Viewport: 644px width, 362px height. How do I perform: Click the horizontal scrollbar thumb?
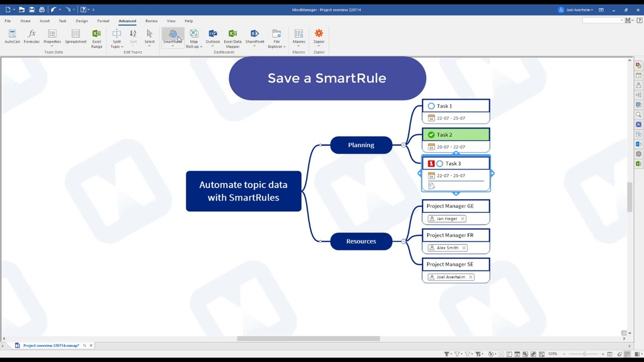click(x=308, y=338)
